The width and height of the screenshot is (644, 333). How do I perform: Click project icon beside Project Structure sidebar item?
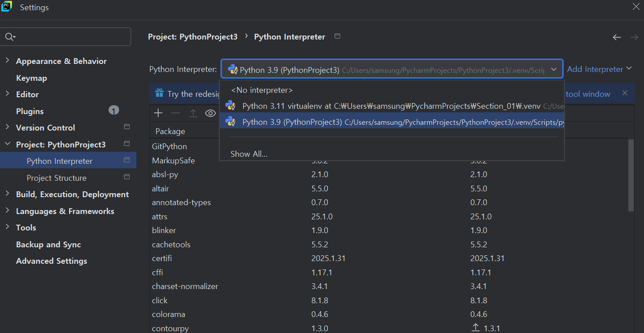click(127, 177)
